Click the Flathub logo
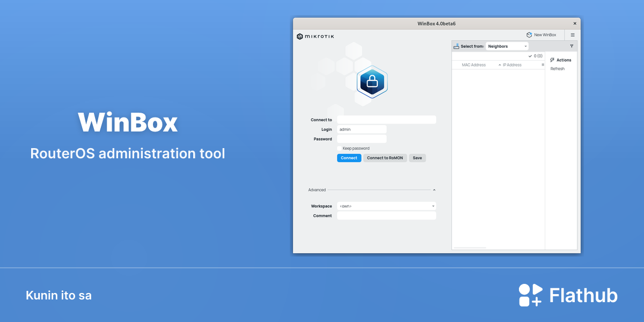 point(568,295)
